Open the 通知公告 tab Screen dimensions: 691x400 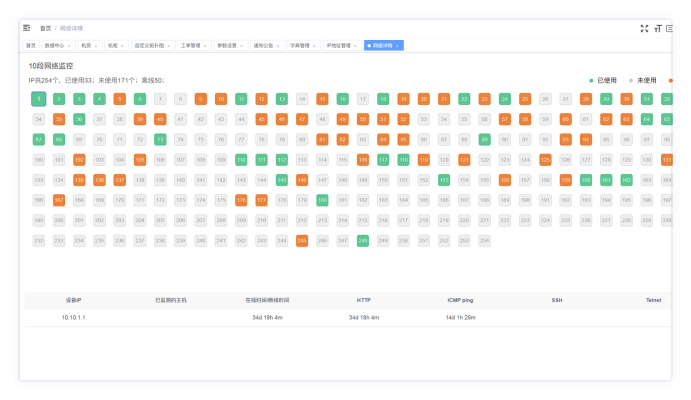coord(263,46)
